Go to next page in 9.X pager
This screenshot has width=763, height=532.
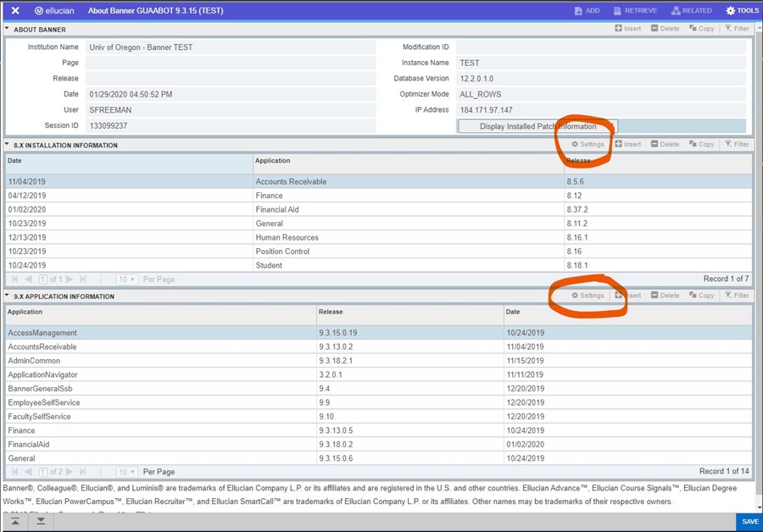[70, 472]
